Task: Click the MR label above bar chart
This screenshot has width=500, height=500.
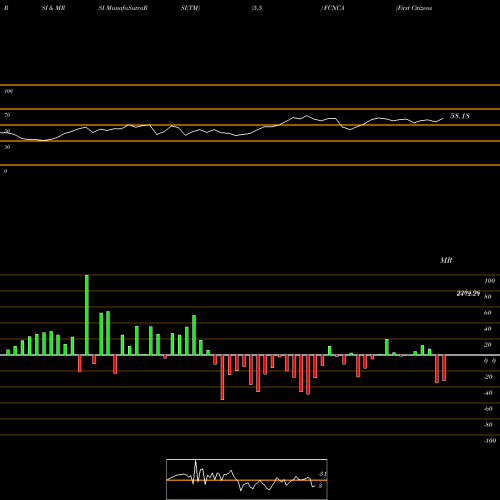Action: pos(446,260)
